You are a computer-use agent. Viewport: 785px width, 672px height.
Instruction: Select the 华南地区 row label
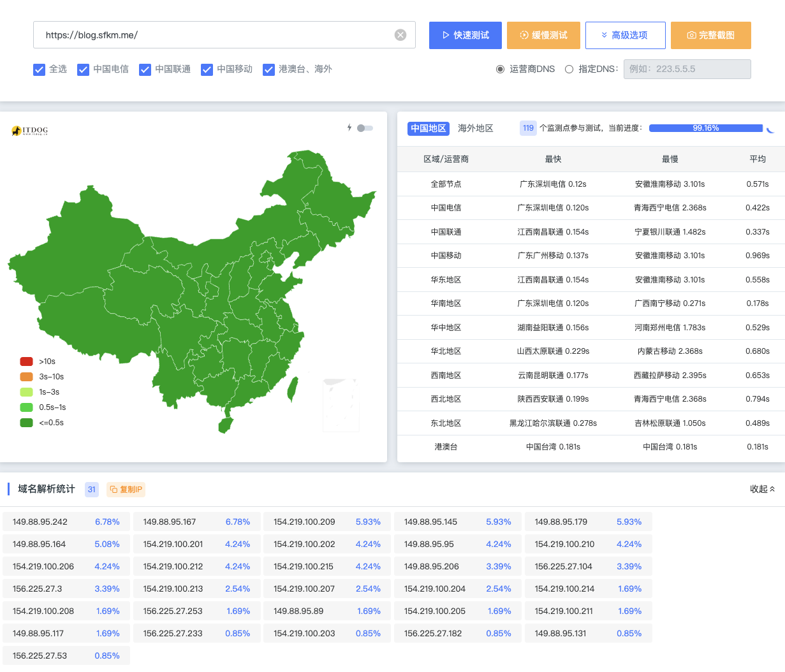(446, 303)
